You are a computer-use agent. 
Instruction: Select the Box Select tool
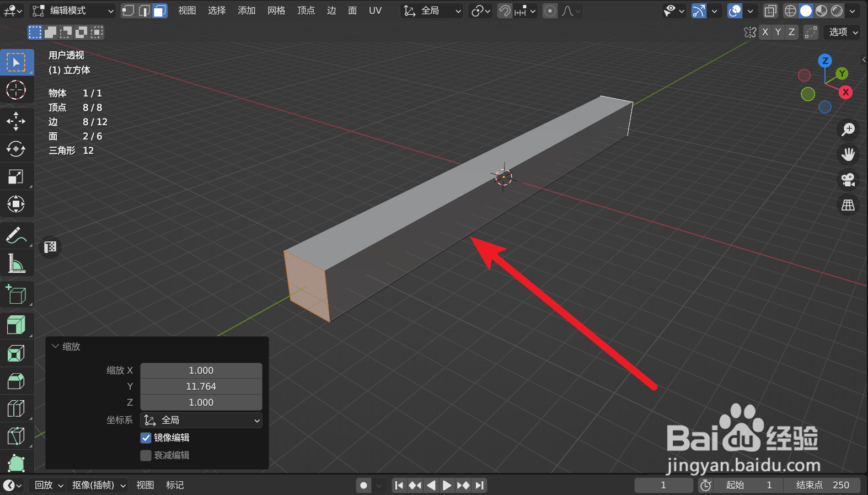point(17,63)
